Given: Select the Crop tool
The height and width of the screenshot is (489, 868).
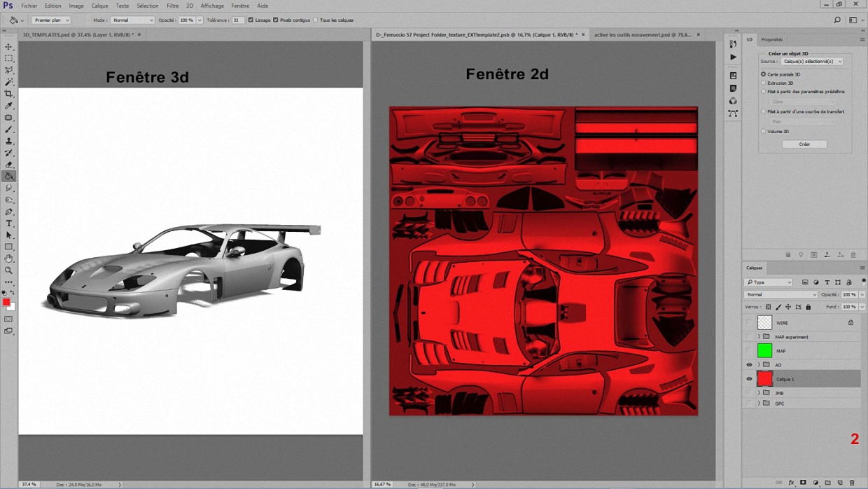Looking at the screenshot, I should 9,94.
